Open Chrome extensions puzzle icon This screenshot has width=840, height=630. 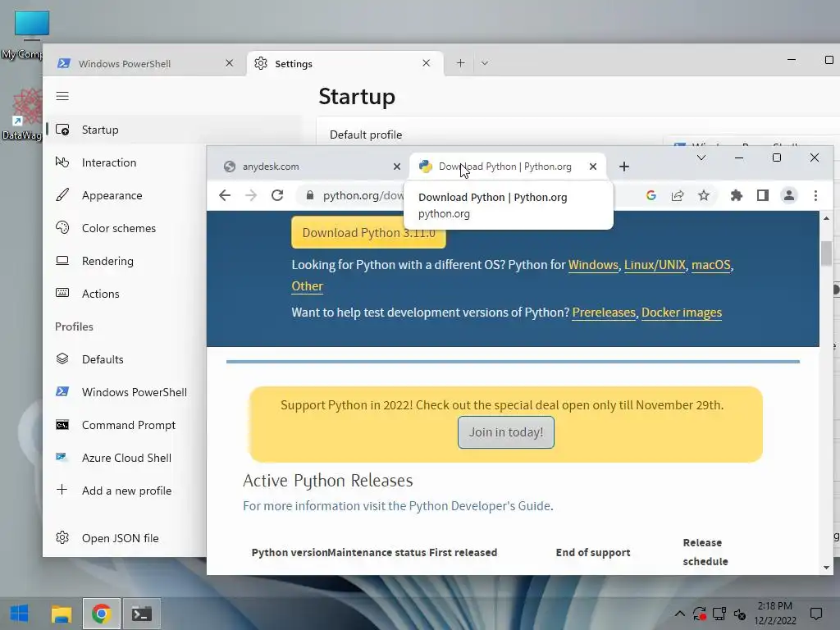[x=737, y=195]
